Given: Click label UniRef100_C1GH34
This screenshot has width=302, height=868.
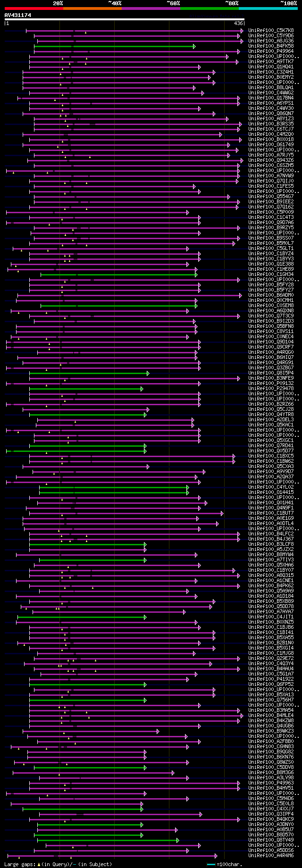Looking at the screenshot, I should point(271,274).
